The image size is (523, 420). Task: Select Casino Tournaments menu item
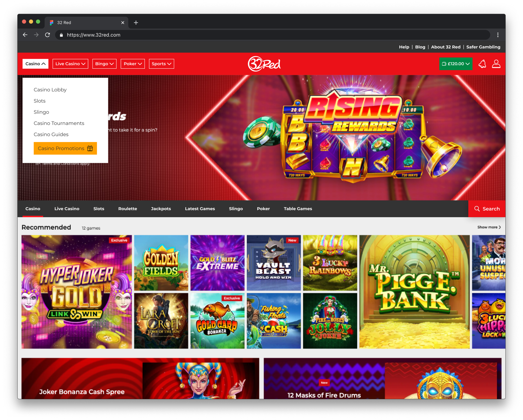59,123
